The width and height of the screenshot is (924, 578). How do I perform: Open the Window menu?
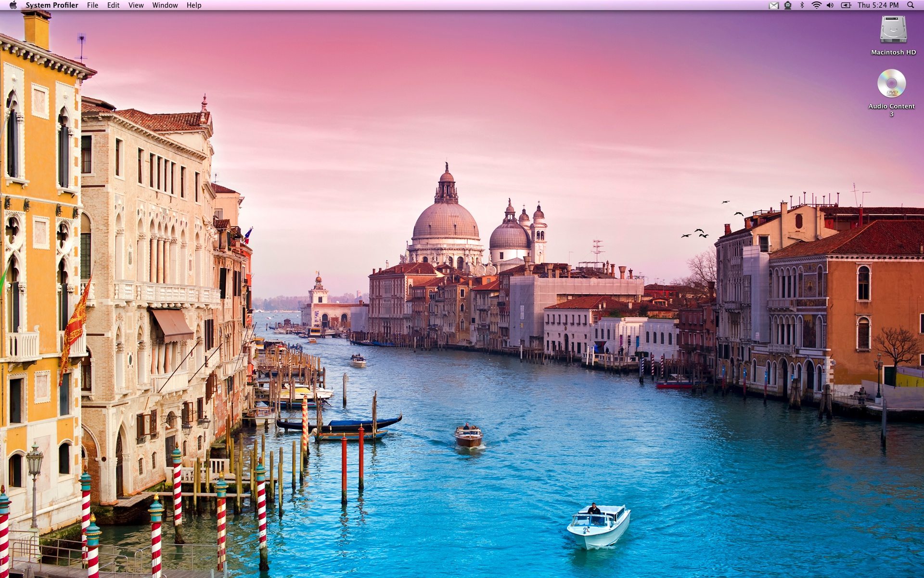point(165,5)
